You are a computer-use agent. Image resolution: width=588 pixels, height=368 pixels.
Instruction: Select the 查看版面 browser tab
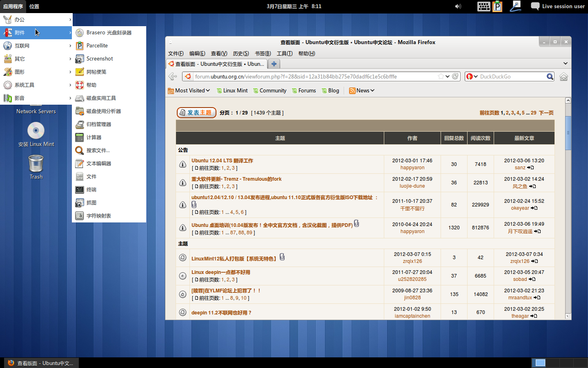point(217,64)
